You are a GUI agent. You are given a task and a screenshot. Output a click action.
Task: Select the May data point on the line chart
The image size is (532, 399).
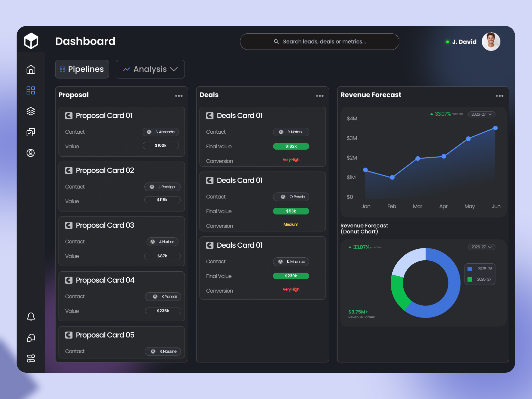pyautogui.click(x=468, y=139)
